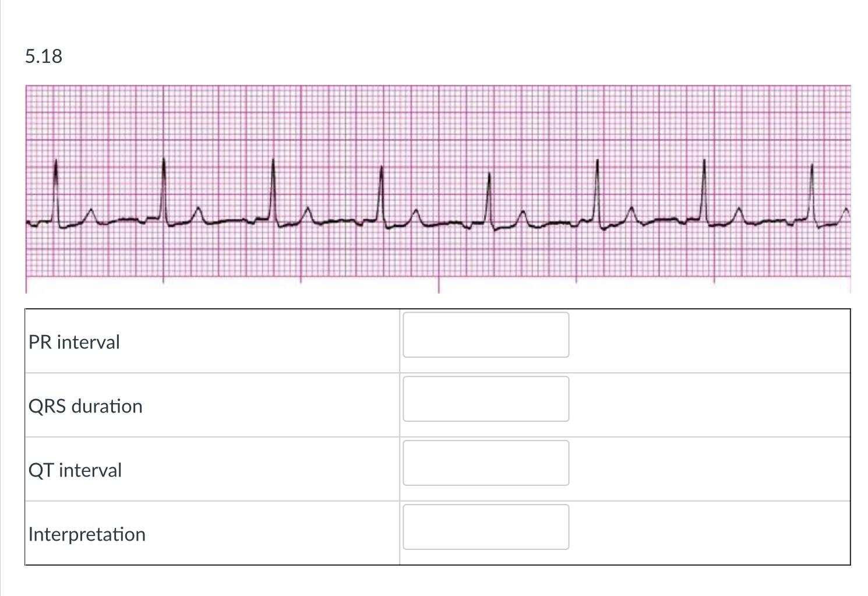Click the QRS duration input field
This screenshot has width=868, height=596.
tap(485, 399)
